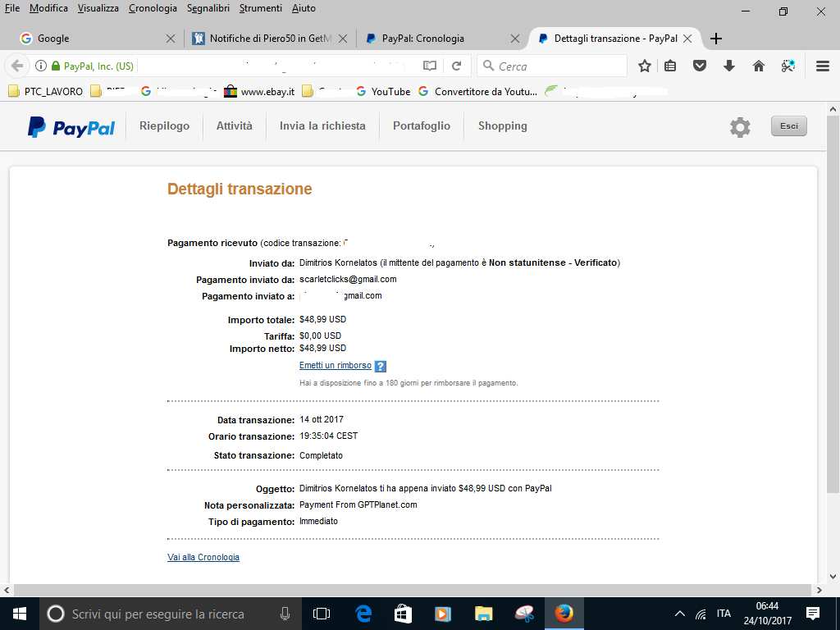The image size is (840, 630).
Task: Open the downloads arrow icon
Action: 728,66
